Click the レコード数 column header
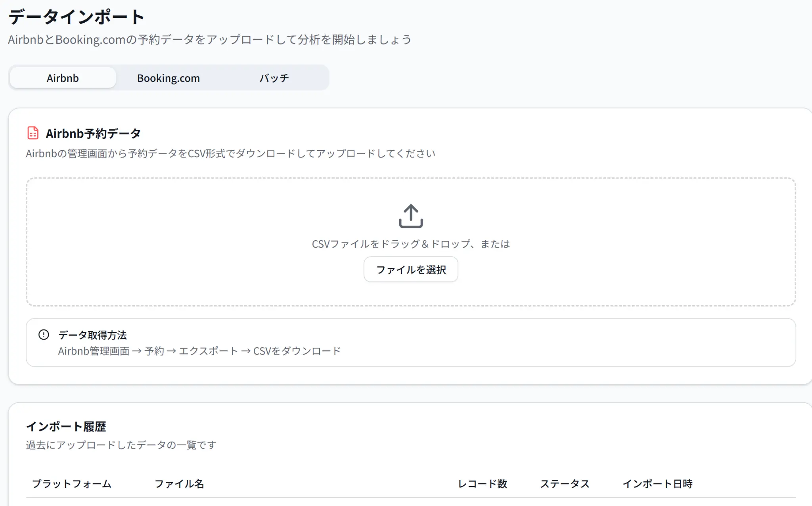Image resolution: width=812 pixels, height=506 pixels. pos(483,483)
